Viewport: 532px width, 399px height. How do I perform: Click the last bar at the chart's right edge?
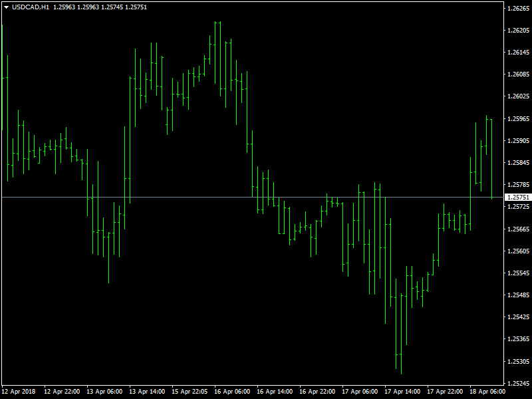pyautogui.click(x=491, y=159)
